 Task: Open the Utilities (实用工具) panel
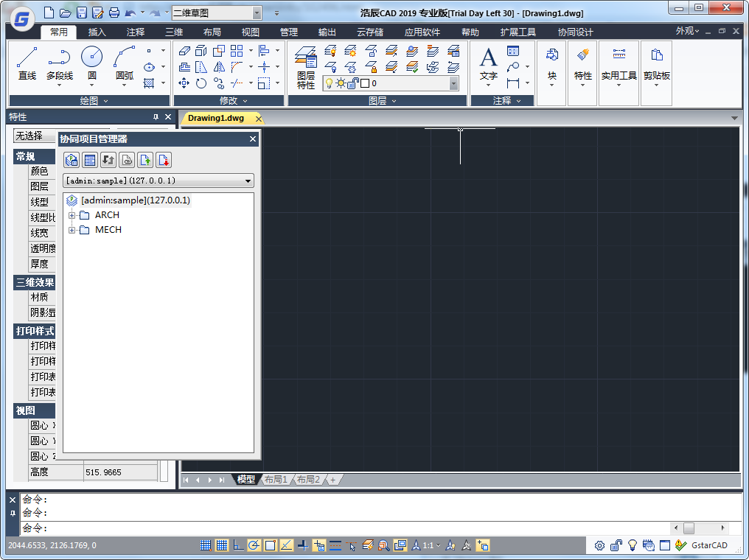coord(619,66)
